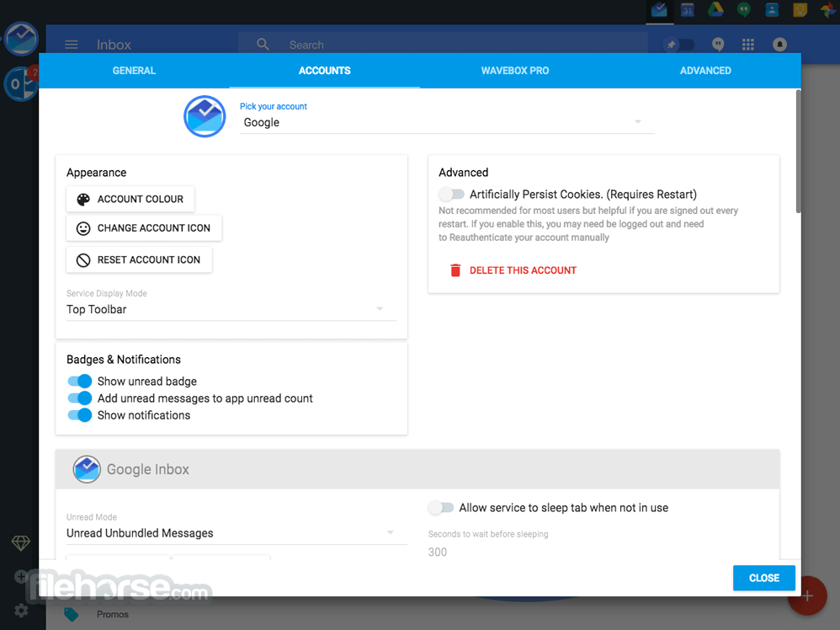Disable Show unread badge toggle
840x630 pixels.
(x=79, y=382)
